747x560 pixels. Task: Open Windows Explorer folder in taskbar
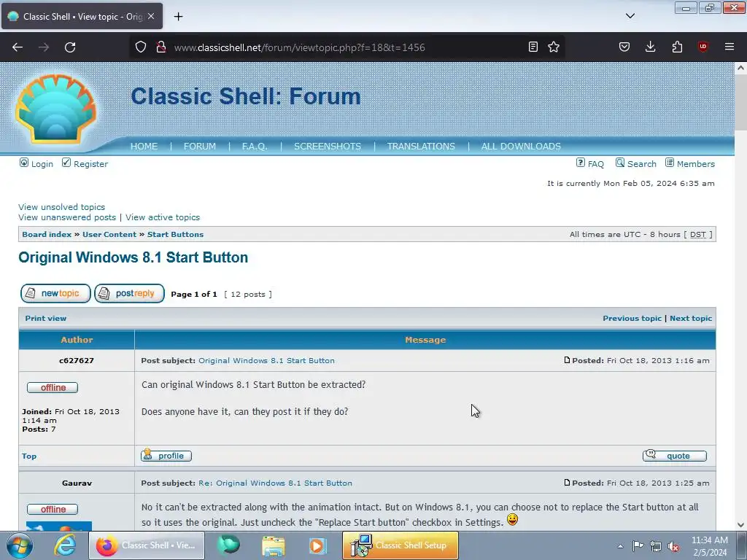[274, 545]
